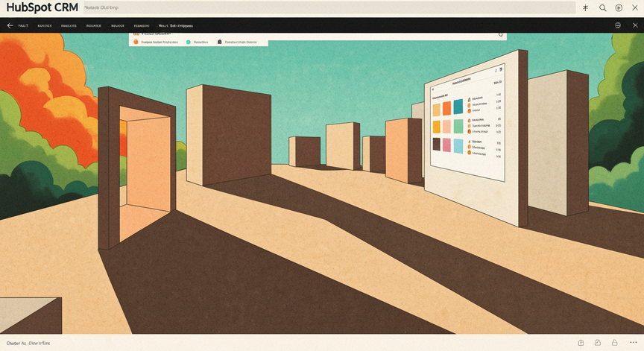Open the magnifying glass search icon
The width and height of the screenshot is (644, 351).
click(x=602, y=7)
